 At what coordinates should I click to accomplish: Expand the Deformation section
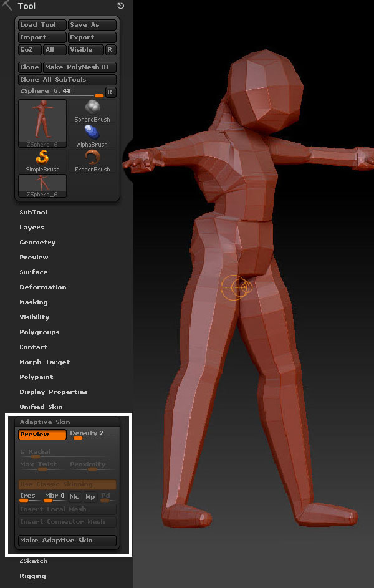42,287
